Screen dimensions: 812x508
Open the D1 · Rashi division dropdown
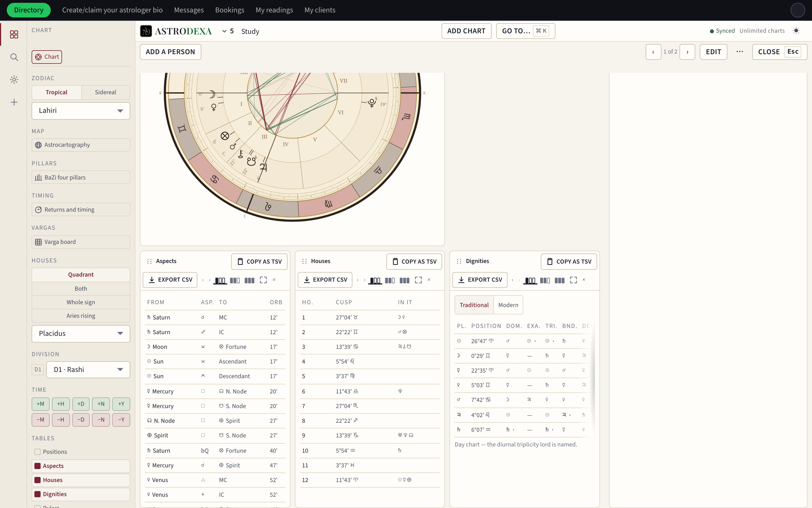(x=88, y=370)
